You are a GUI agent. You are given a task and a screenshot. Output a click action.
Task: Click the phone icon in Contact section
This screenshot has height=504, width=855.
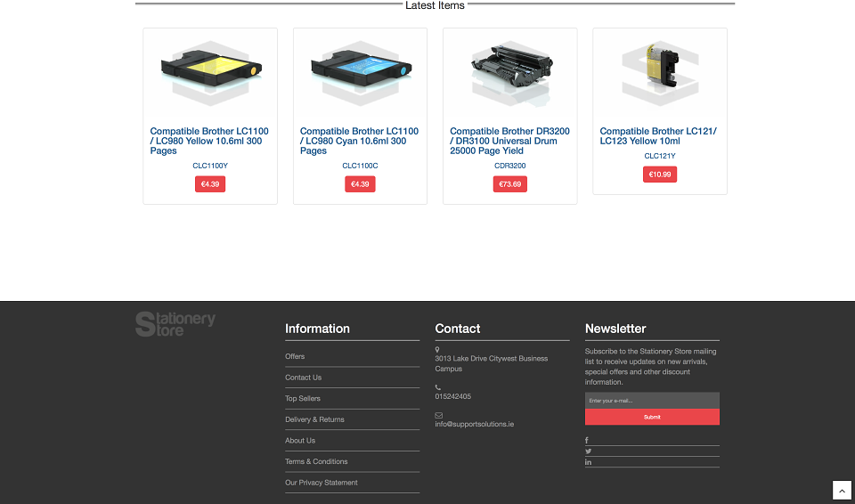(438, 387)
